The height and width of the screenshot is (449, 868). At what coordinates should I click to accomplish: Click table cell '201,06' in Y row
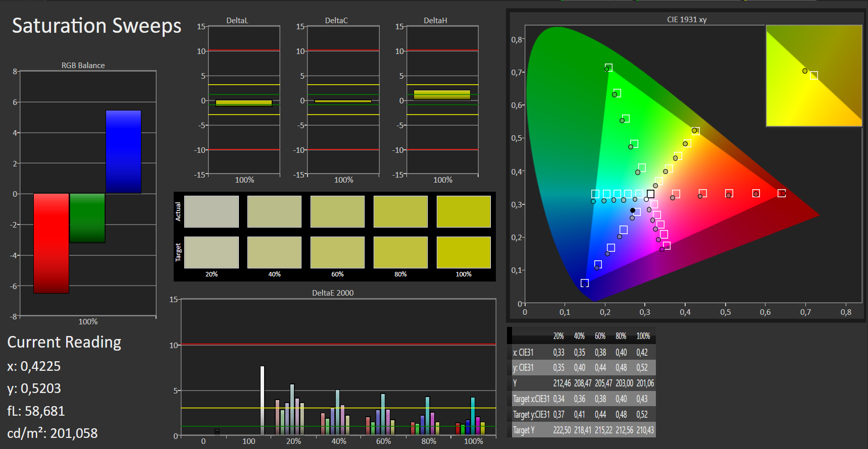(x=645, y=383)
